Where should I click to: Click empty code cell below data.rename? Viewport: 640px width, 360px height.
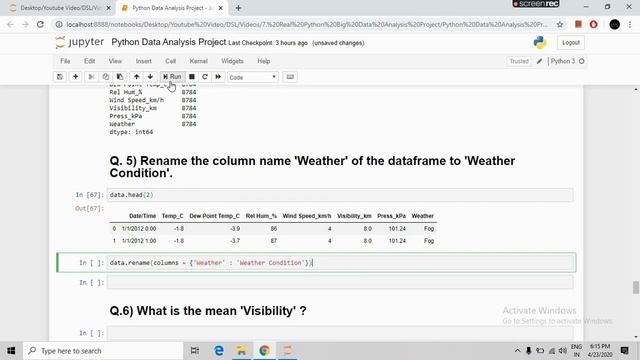click(340, 282)
